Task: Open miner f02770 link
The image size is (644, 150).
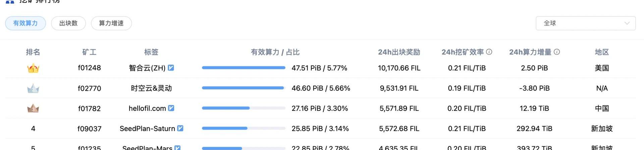Action: 89,88
